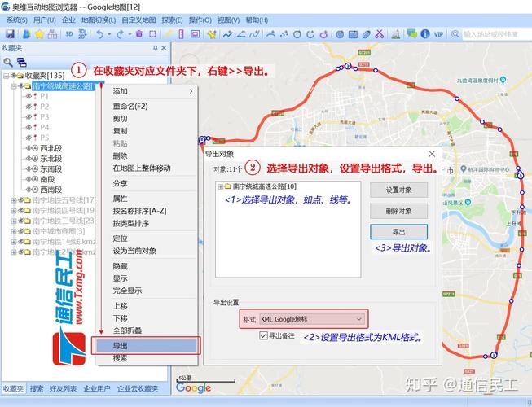Click the magnifier icon beside the address box
The width and height of the screenshot is (532, 407).
coord(454,34)
